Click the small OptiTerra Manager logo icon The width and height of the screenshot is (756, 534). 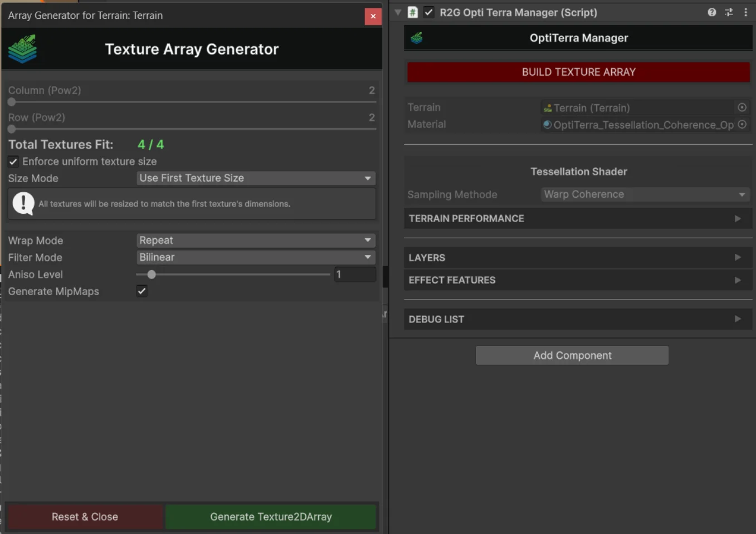[x=417, y=38]
